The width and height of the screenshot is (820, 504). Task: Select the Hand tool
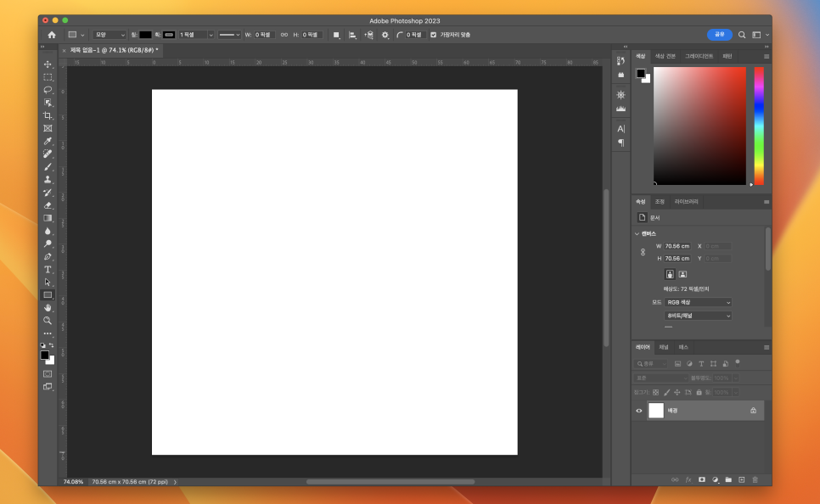[48, 307]
